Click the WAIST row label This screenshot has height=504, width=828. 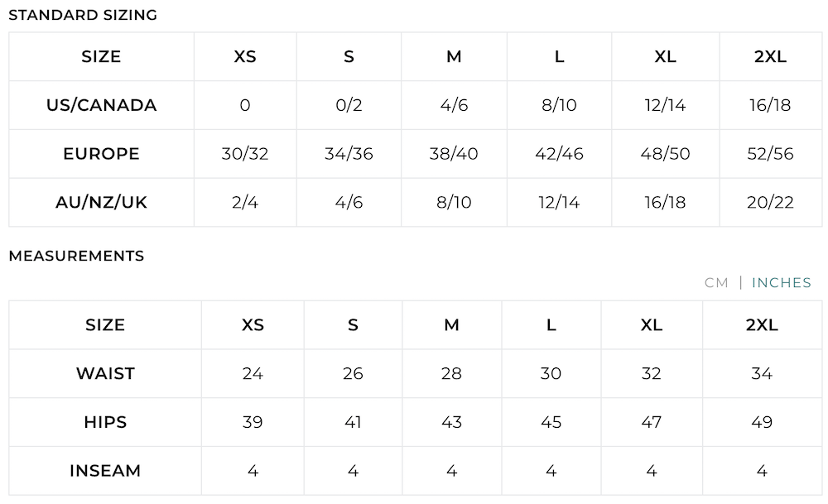[105, 373]
